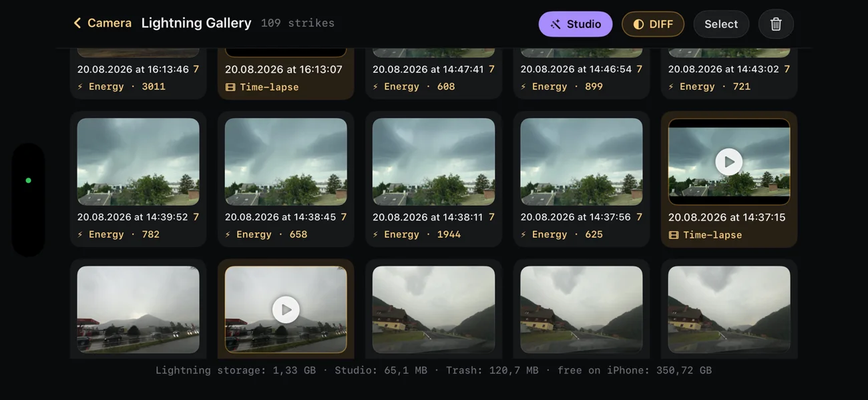Image resolution: width=868 pixels, height=400 pixels.
Task: Click the Energy 899 label
Action: click(x=568, y=87)
